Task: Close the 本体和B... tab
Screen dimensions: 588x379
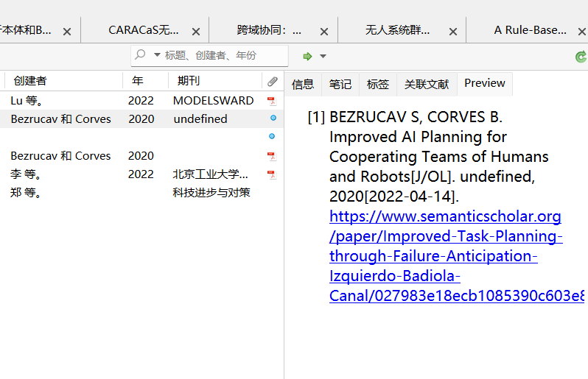Action: tap(67, 32)
